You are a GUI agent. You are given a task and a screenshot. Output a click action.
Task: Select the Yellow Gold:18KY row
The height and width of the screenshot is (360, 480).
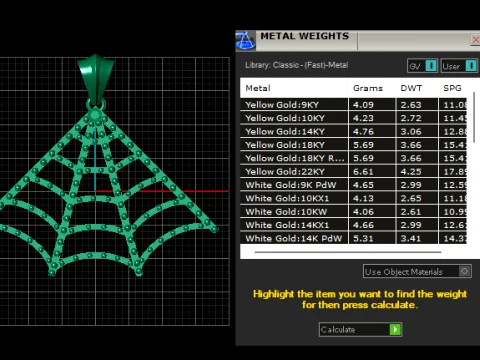[353, 145]
